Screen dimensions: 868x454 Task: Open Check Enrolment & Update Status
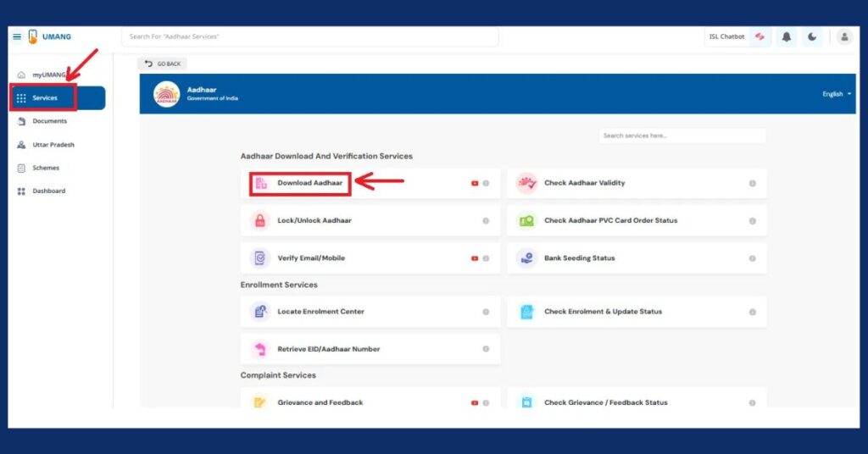(637, 312)
